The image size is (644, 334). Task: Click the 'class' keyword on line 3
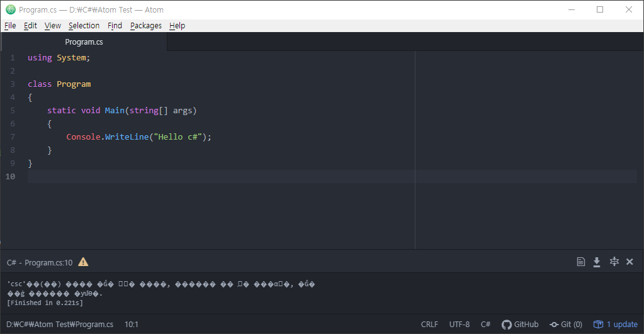(40, 84)
